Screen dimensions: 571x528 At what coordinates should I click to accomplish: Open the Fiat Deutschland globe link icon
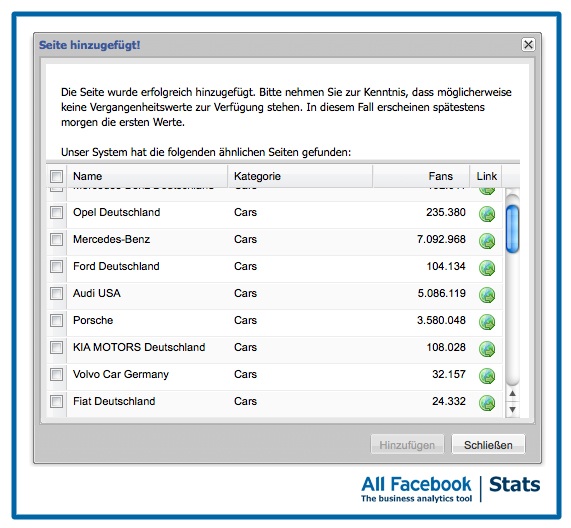coord(487,403)
